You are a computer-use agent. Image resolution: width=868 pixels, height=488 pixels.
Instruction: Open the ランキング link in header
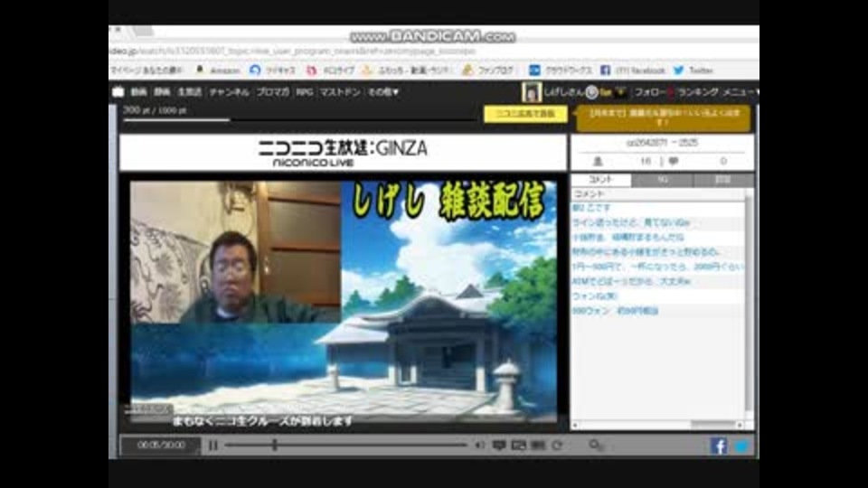[697, 92]
